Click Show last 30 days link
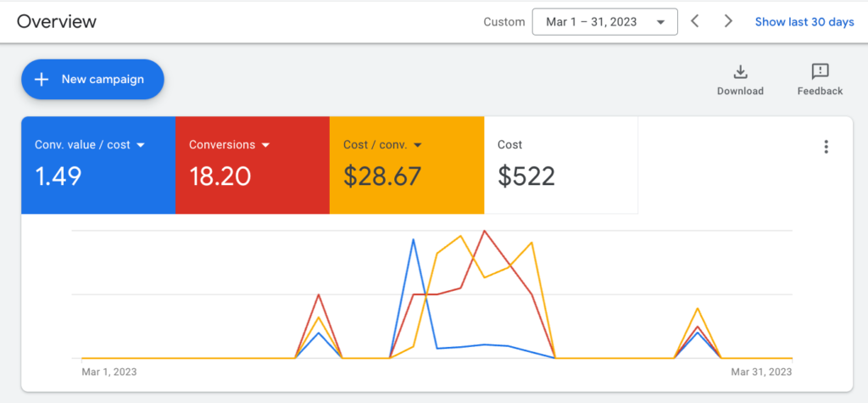Image resolution: width=868 pixels, height=403 pixels. 804,22
